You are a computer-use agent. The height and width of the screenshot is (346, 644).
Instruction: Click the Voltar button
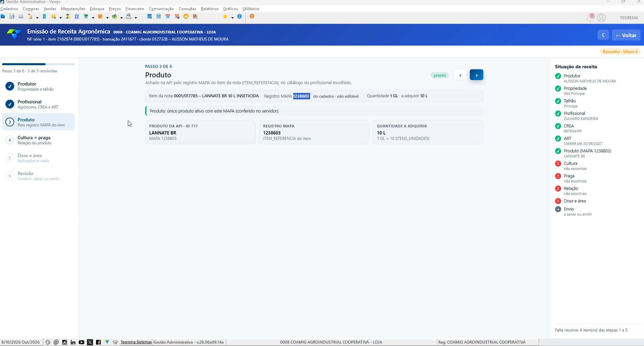(626, 35)
